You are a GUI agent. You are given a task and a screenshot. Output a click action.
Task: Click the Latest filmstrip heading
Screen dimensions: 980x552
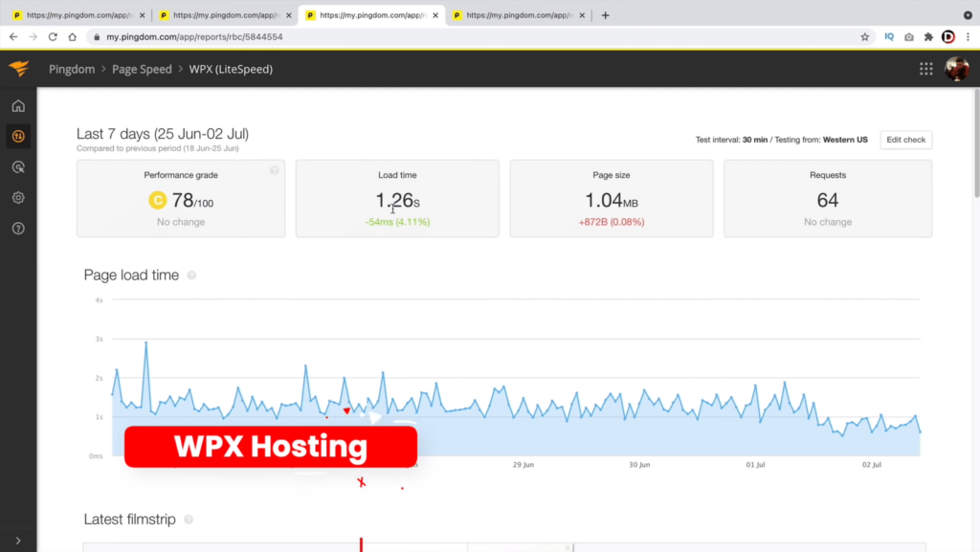pyautogui.click(x=129, y=519)
